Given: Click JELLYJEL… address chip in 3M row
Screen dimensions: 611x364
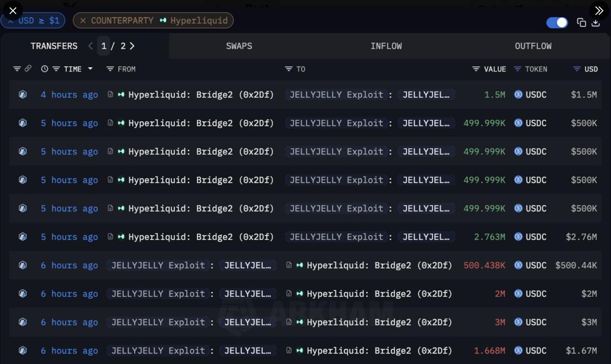Looking at the screenshot, I should (248, 322).
